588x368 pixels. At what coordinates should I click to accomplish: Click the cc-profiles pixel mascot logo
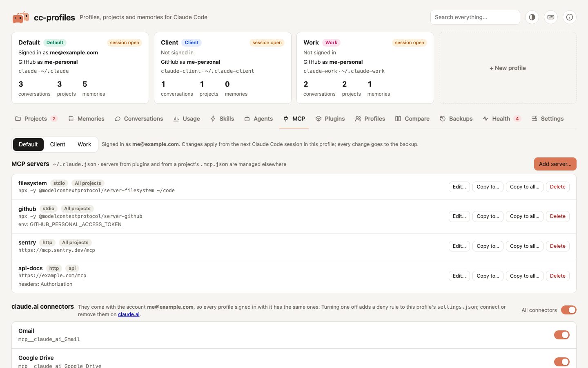(x=20, y=17)
